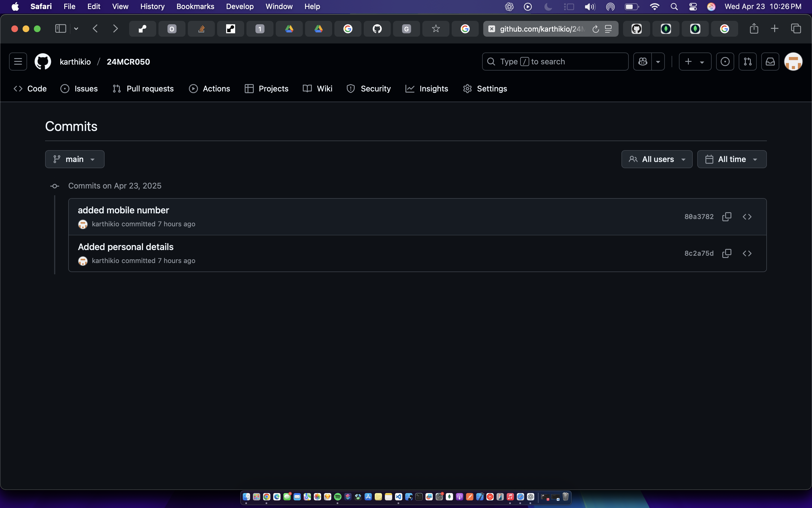The width and height of the screenshot is (812, 508).
Task: Go to GitHub homepage via Octocat logo
Action: 43,62
